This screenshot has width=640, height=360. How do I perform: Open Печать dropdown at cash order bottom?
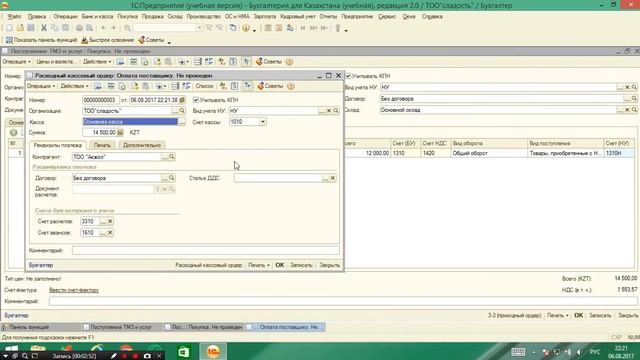(x=259, y=265)
